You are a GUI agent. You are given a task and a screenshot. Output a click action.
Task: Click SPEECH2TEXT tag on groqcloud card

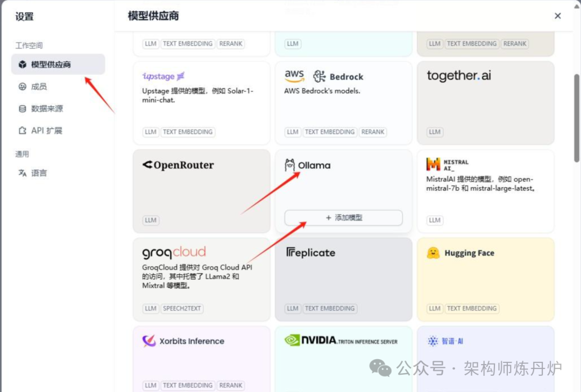pyautogui.click(x=182, y=308)
